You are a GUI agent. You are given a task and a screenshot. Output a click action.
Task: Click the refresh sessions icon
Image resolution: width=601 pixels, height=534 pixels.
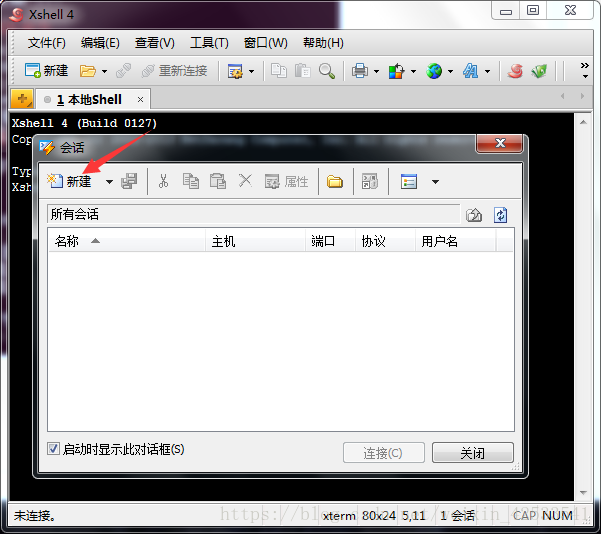coord(501,215)
